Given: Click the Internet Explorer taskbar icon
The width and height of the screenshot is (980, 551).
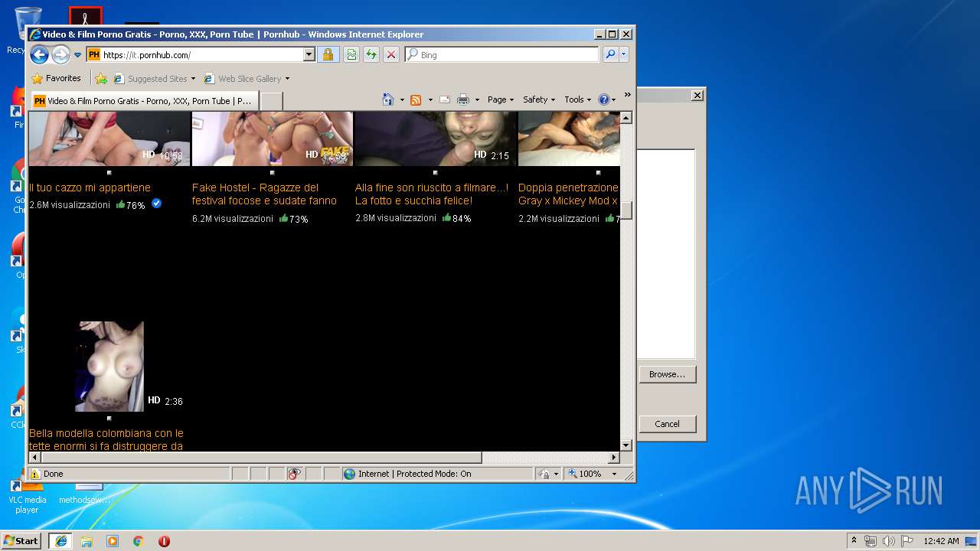Looking at the screenshot, I should pos(60,541).
